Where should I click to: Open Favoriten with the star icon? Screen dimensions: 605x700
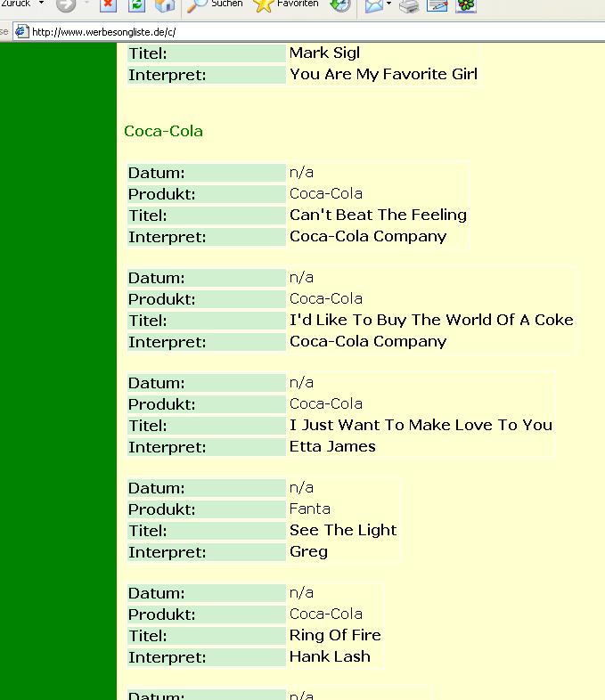tap(286, 5)
